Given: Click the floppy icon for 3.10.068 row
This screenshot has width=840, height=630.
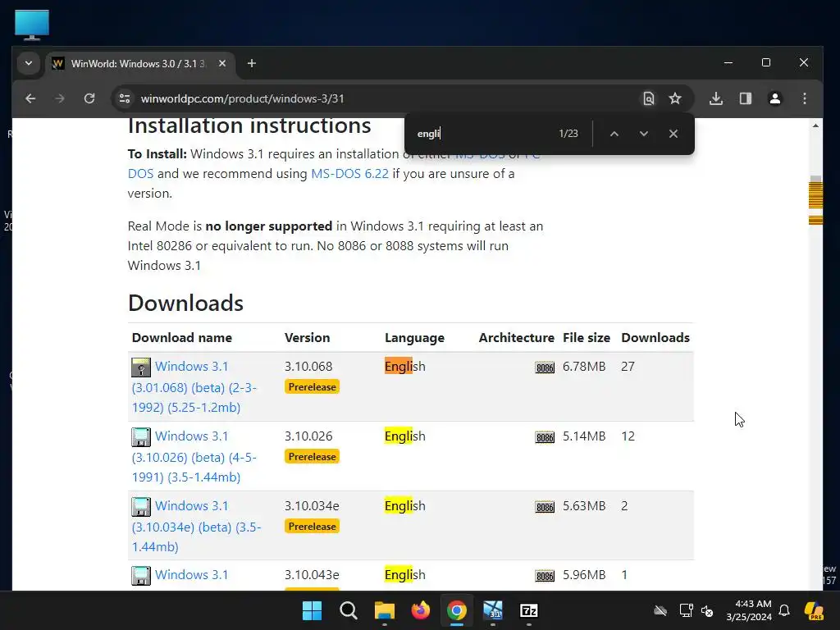Looking at the screenshot, I should coord(141,367).
